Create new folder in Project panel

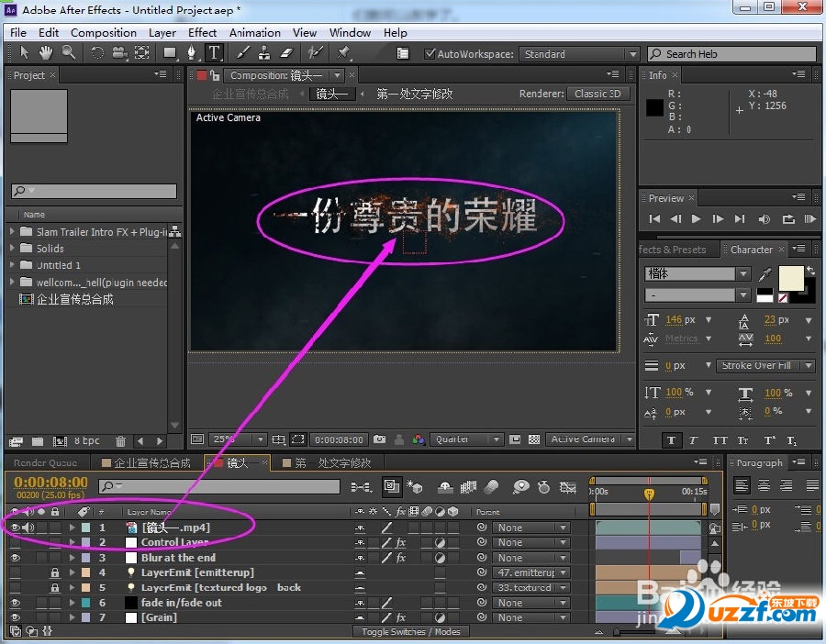coord(38,441)
